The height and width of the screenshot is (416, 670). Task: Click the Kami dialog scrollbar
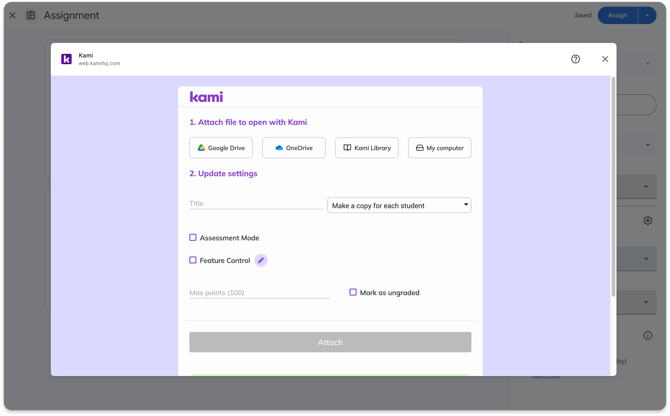click(x=613, y=187)
